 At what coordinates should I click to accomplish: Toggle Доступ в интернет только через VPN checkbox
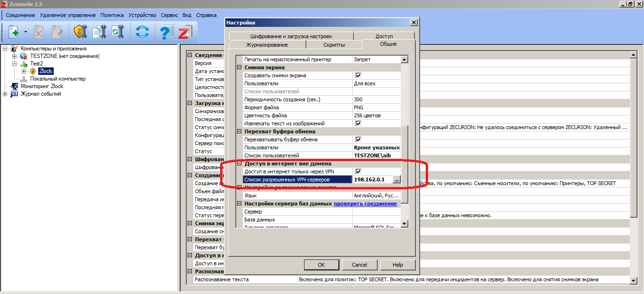[x=358, y=171]
